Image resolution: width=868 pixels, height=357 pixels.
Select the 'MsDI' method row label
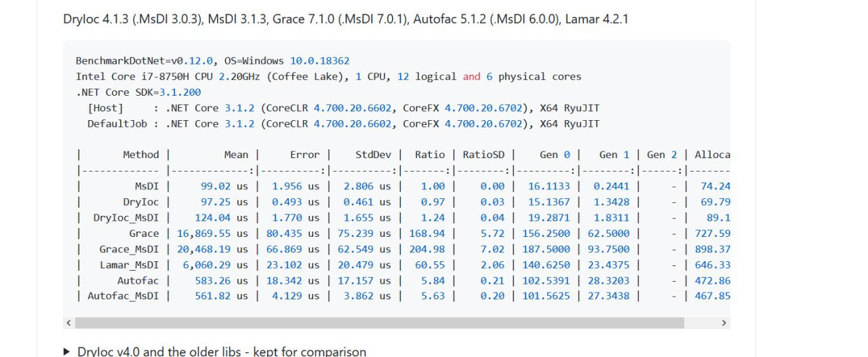(146, 186)
